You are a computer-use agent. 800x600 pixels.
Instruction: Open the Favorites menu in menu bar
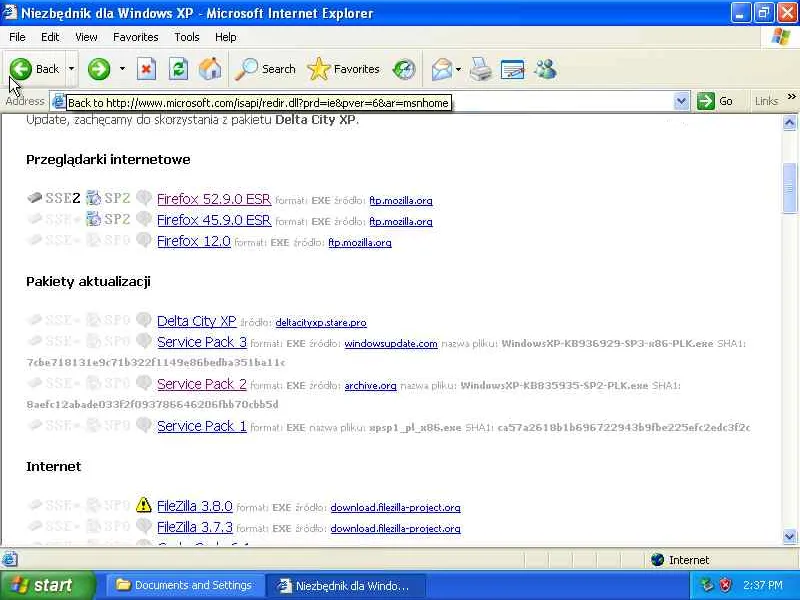point(136,37)
